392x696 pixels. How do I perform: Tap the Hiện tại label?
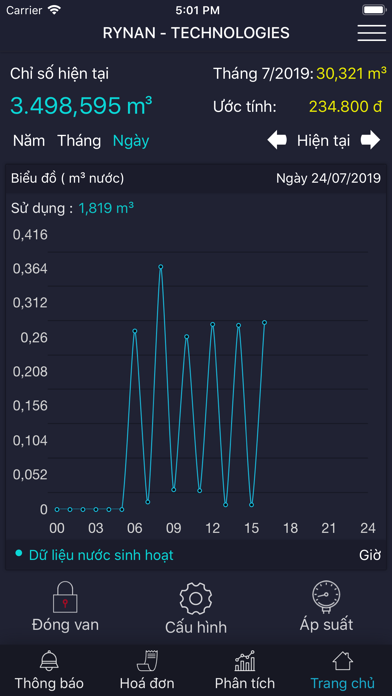pos(323,141)
